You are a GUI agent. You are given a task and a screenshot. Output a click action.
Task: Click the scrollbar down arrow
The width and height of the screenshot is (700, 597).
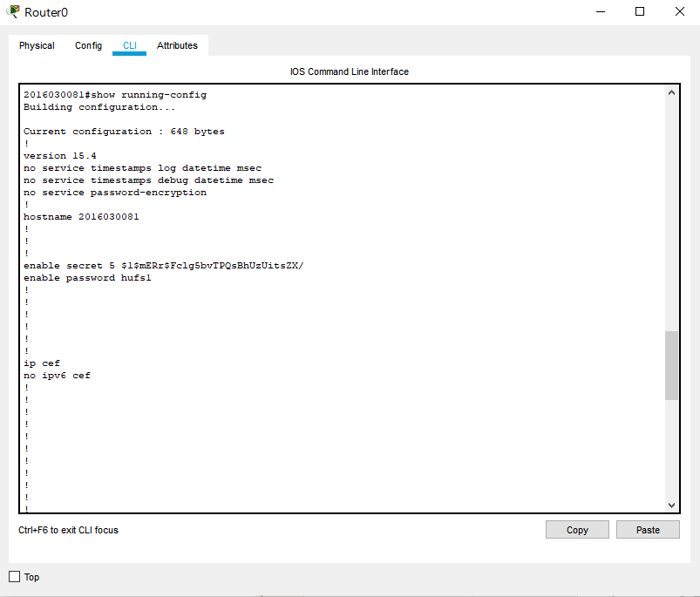(x=671, y=505)
